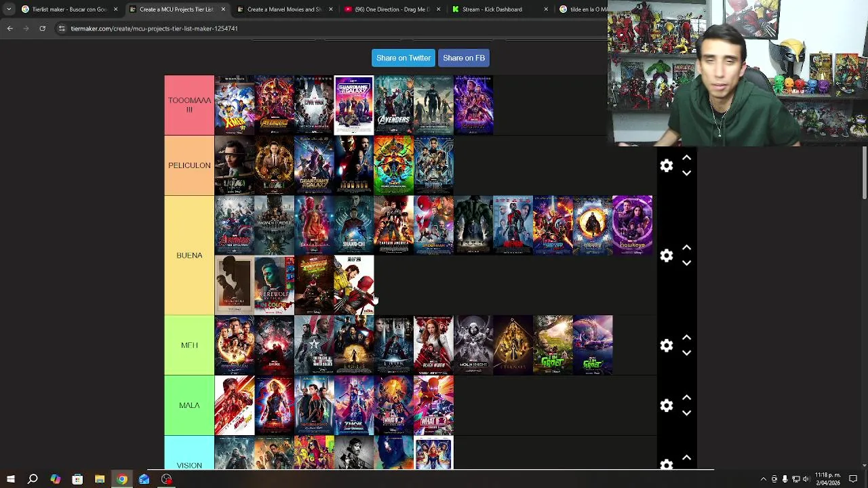Screen dimensions: 868x488
Task: Move BUENA tier up with arrow
Action: coord(686,248)
